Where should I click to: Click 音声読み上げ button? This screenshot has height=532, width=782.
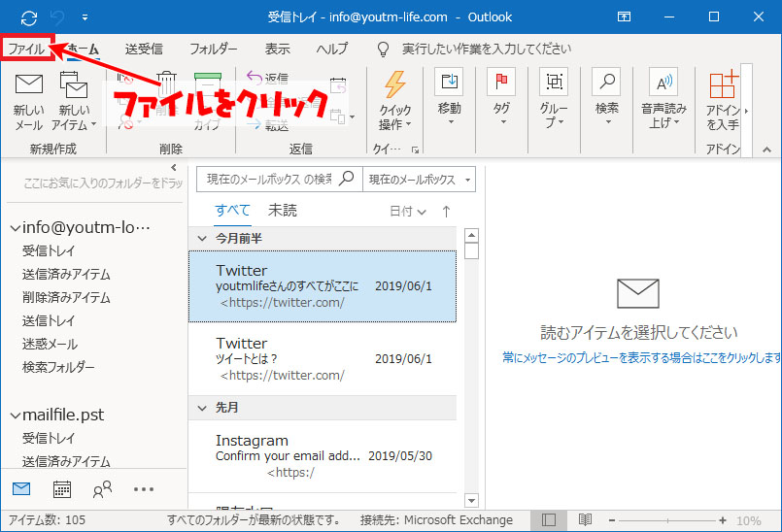pos(663,98)
